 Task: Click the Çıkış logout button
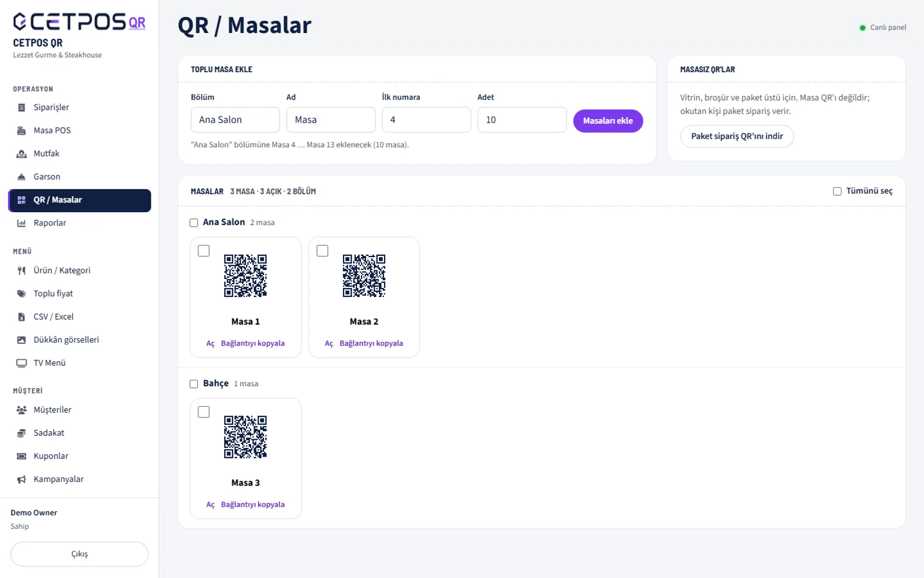click(80, 554)
